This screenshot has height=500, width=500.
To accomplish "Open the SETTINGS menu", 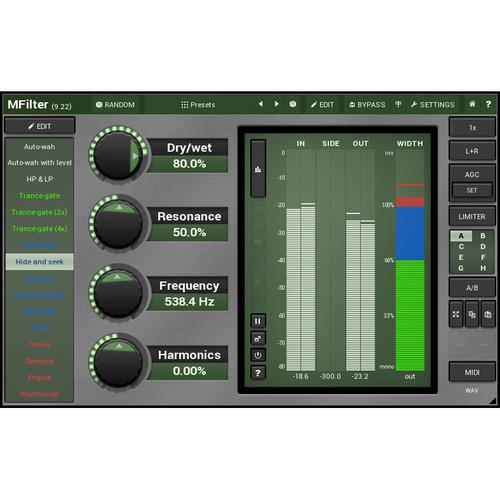I will tap(433, 105).
